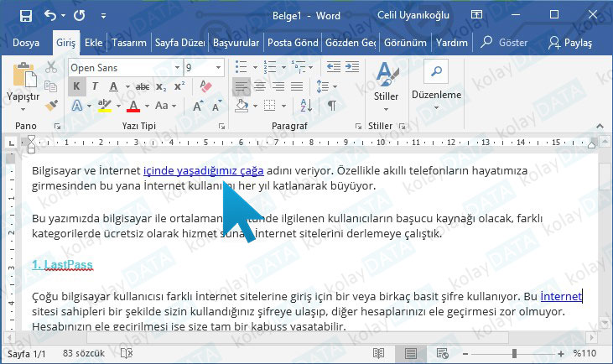Open the Dosya menu
This screenshot has height=364, width=613.
click(26, 43)
